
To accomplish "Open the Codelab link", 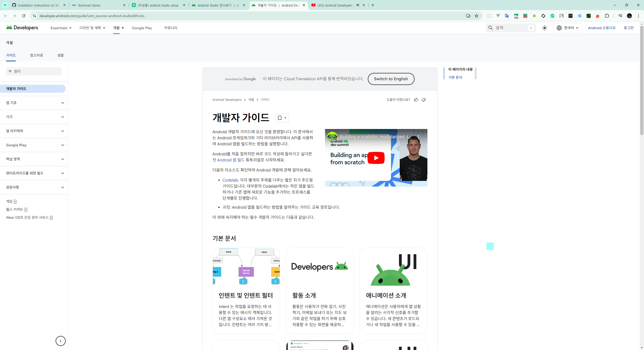I will (230, 180).
